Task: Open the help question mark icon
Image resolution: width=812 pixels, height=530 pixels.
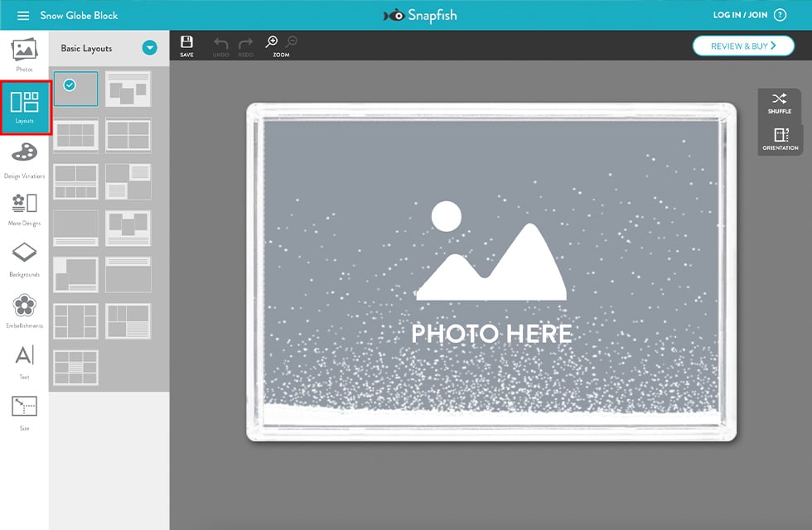Action: (780, 16)
